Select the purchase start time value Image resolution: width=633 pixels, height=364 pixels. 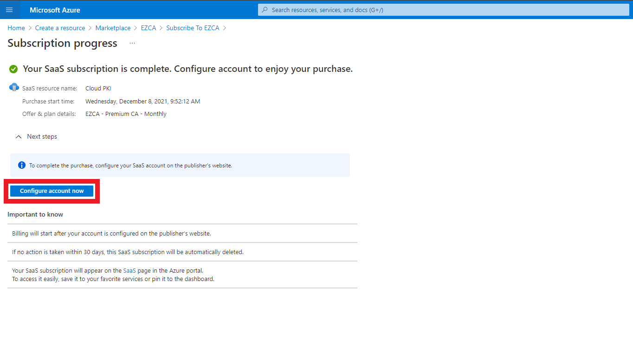tap(143, 101)
